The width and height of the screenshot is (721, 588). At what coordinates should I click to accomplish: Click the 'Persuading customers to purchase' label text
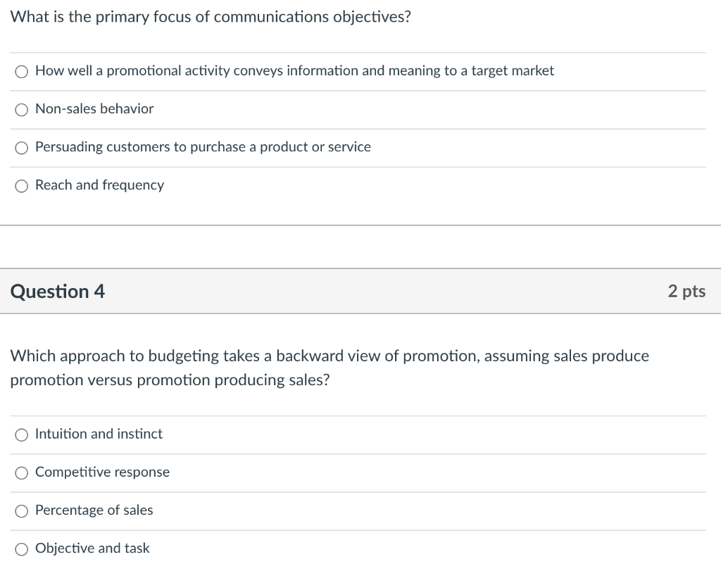203,146
